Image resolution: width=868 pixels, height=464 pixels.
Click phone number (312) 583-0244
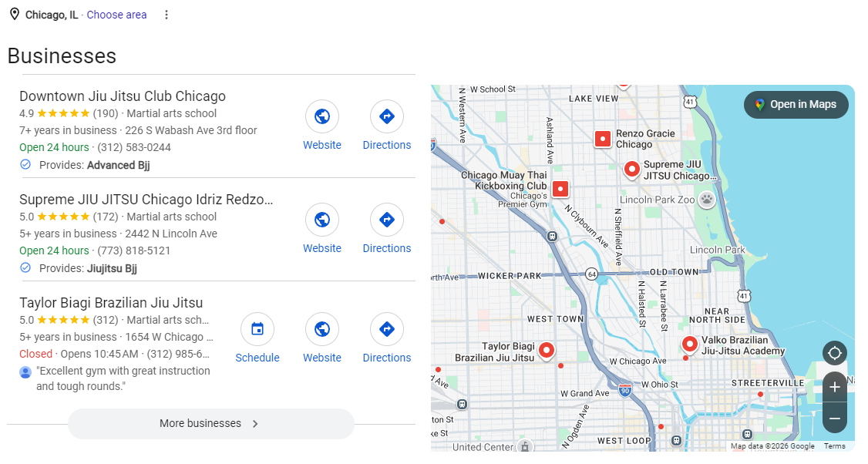135,147
